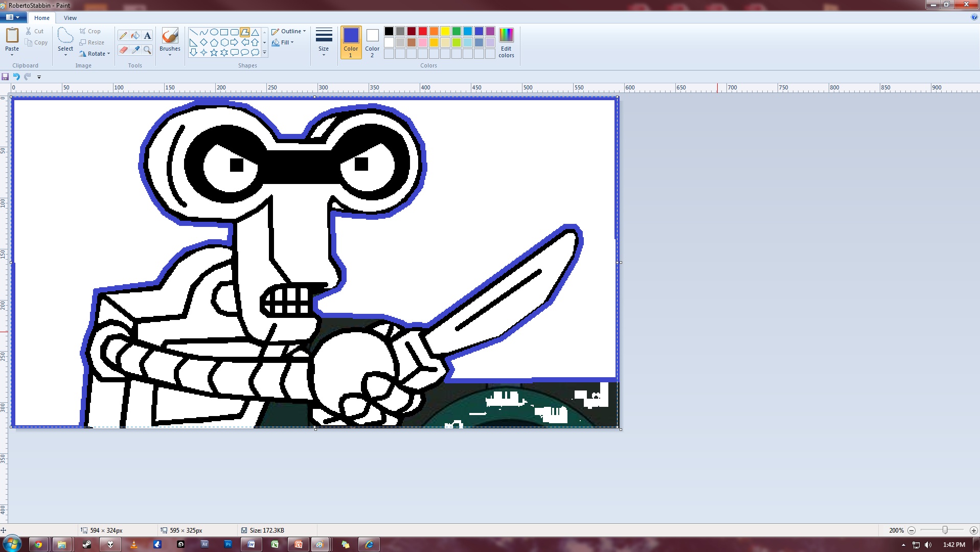This screenshot has height=552, width=980.
Task: Select the Eraser tool
Action: click(x=123, y=50)
